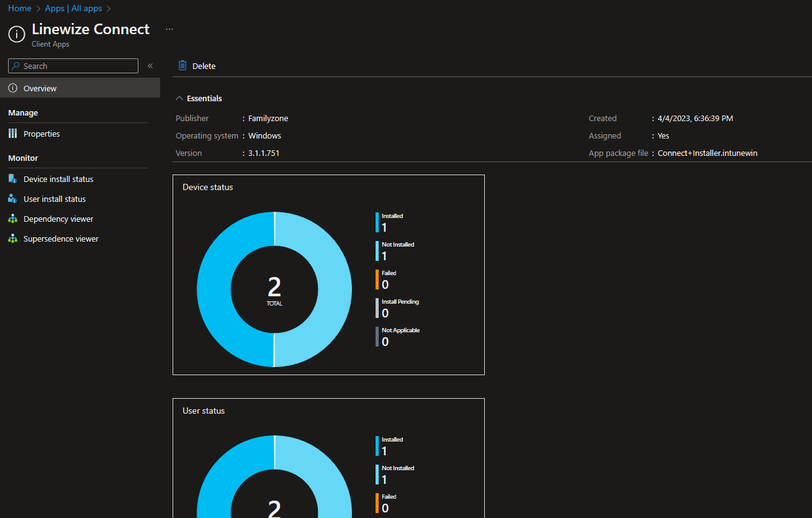This screenshot has height=518, width=812.
Task: Click Device status Installed color swatch
Action: [x=377, y=222]
